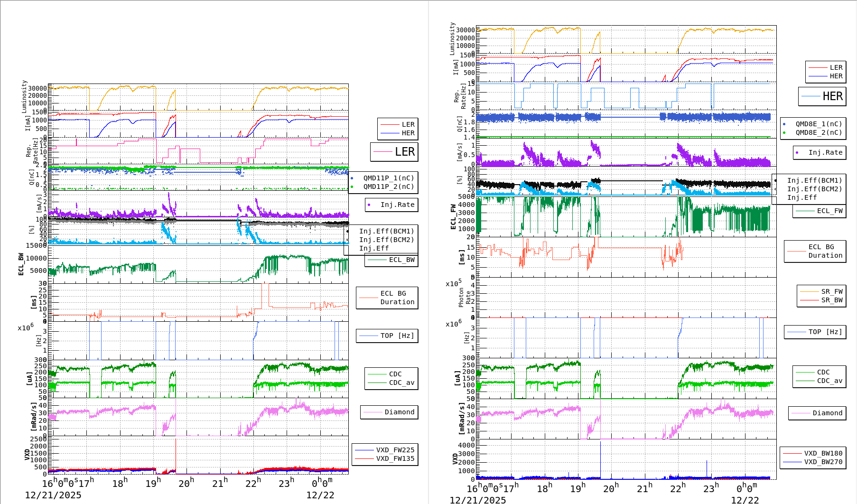Select CDC_av legend entry in HER plot
Screen dimensions: 857x504
820,381
